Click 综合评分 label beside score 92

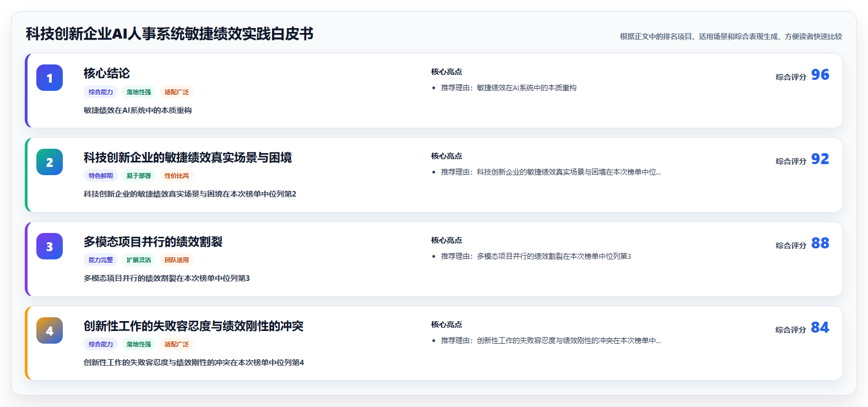[x=791, y=161]
